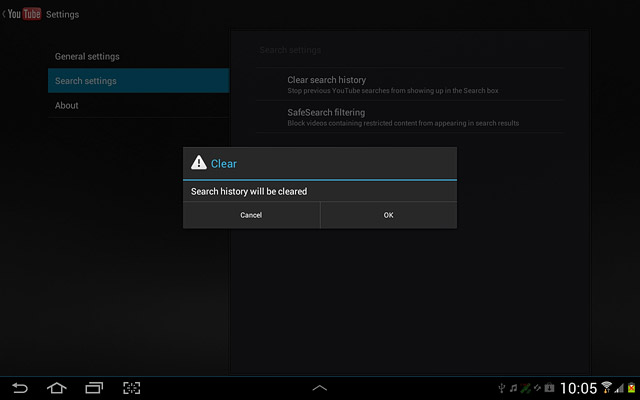Select the Search settings tab
The image size is (640, 400).
(x=138, y=81)
